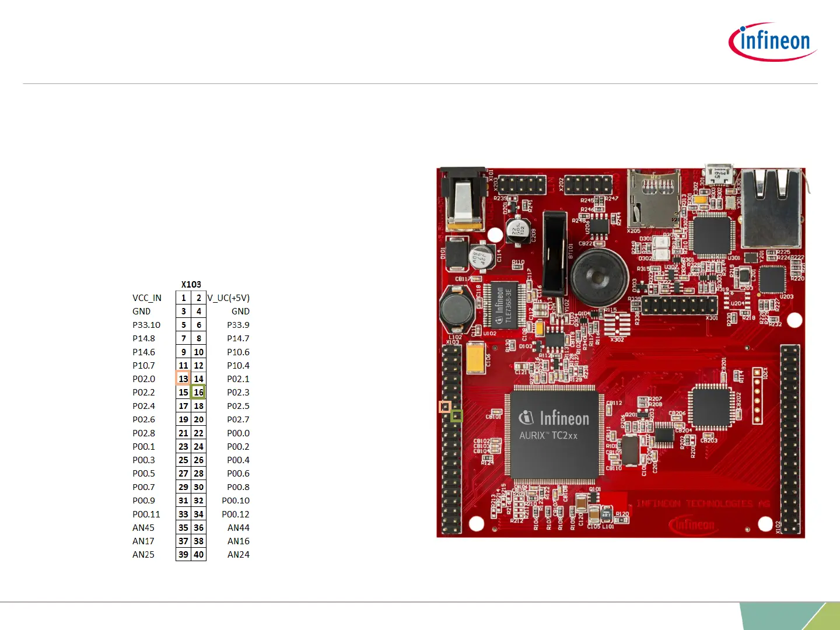
Task: Select the P10.4 signal name
Action: (x=238, y=365)
